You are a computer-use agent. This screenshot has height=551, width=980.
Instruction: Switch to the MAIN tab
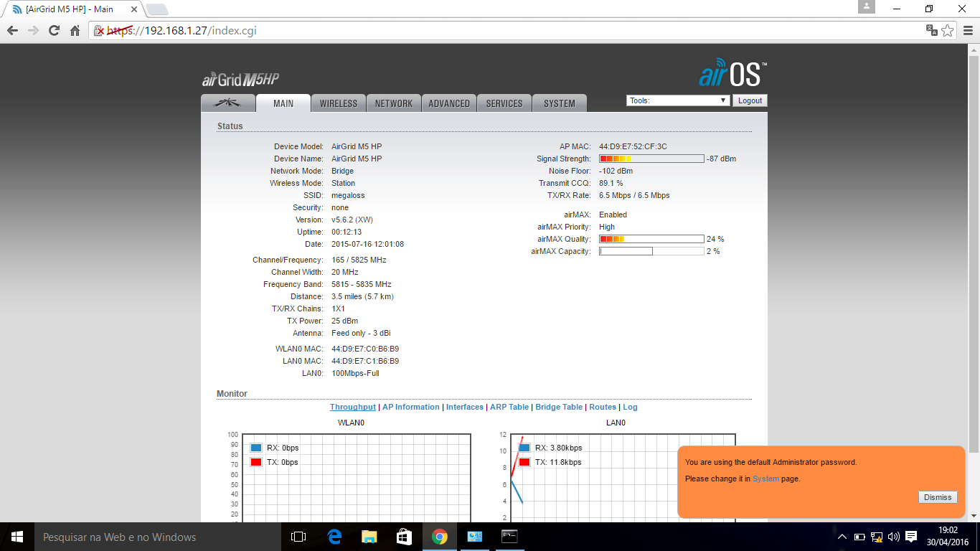283,103
